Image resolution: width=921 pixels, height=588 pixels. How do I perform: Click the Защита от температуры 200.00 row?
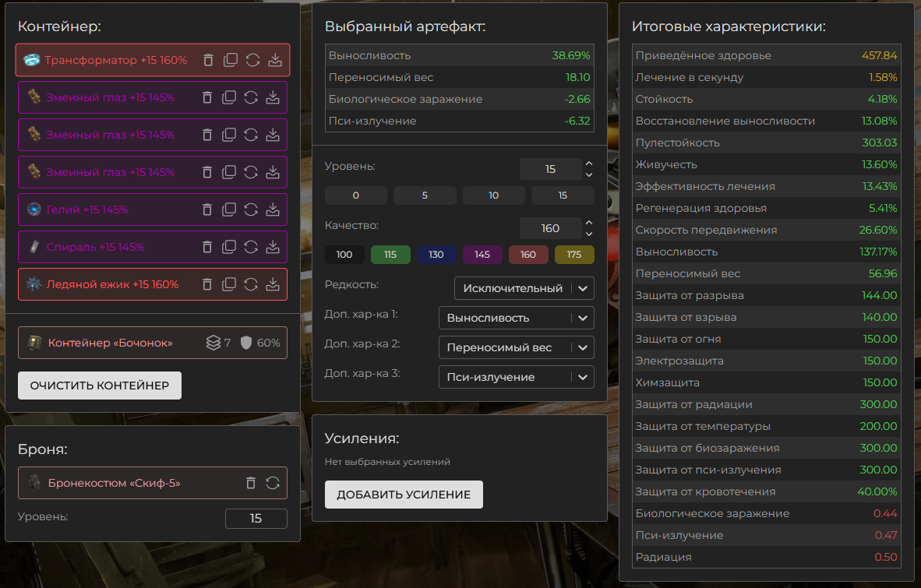[x=766, y=426]
